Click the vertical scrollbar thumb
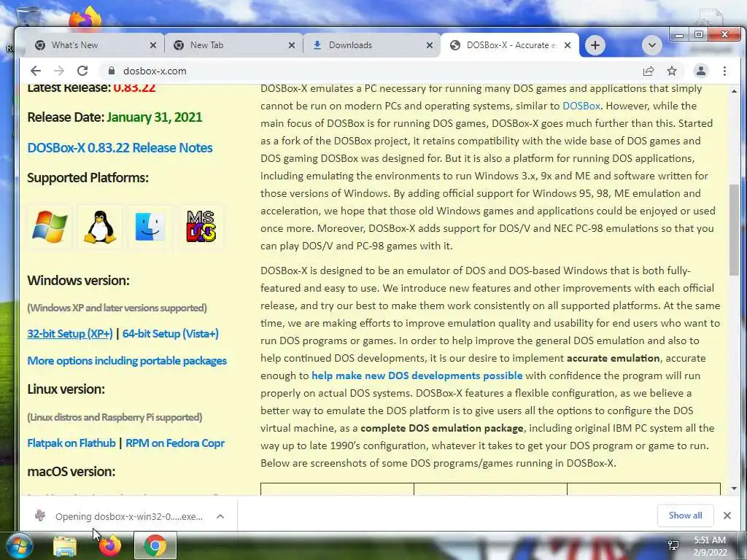This screenshot has height=560, width=747. 734,230
